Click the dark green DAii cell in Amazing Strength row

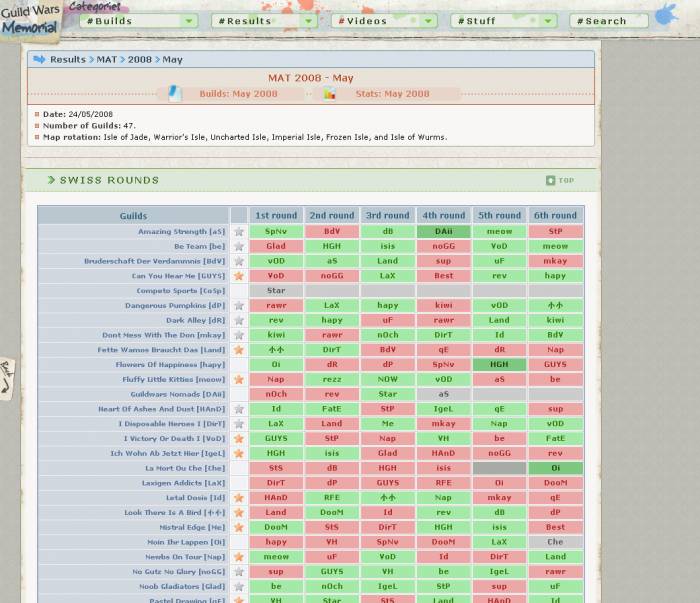443,232
